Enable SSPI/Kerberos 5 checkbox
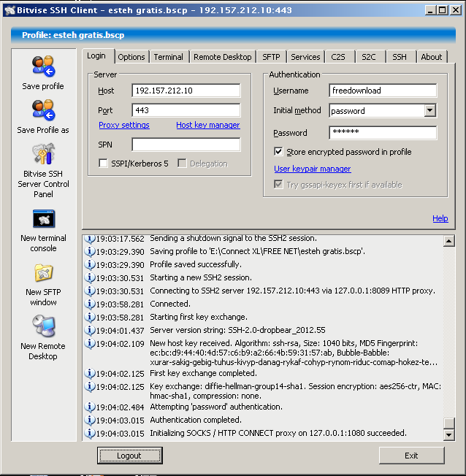This screenshot has height=476, width=466. [103, 164]
